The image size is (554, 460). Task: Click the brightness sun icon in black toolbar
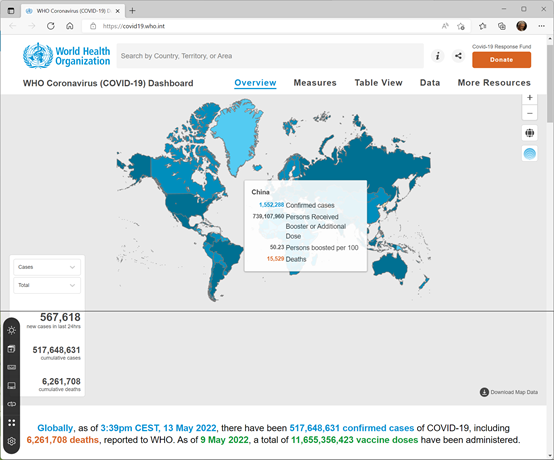tap(12, 330)
